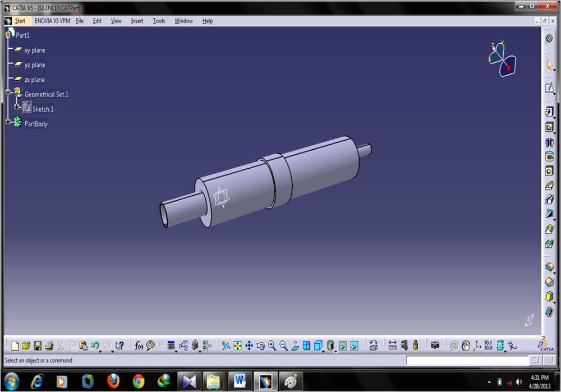This screenshot has width=561, height=392.
Task: Open the Formula f(x) editor
Action: [x=139, y=345]
